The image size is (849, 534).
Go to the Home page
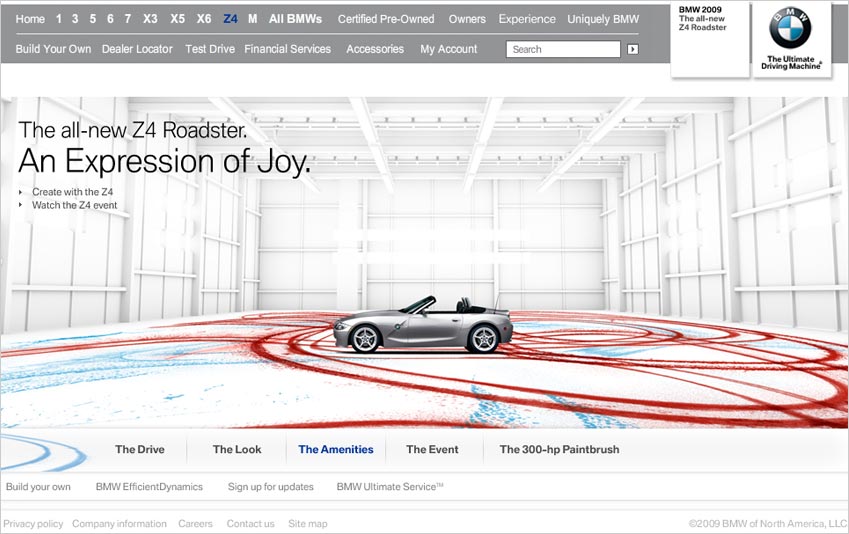coord(30,19)
